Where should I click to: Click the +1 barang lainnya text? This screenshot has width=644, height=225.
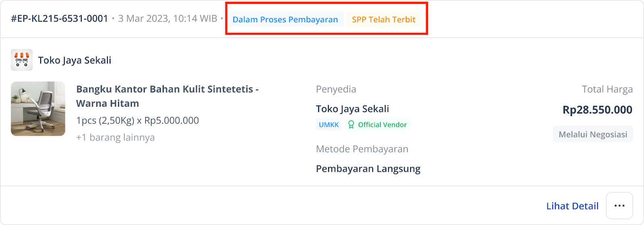point(116,138)
